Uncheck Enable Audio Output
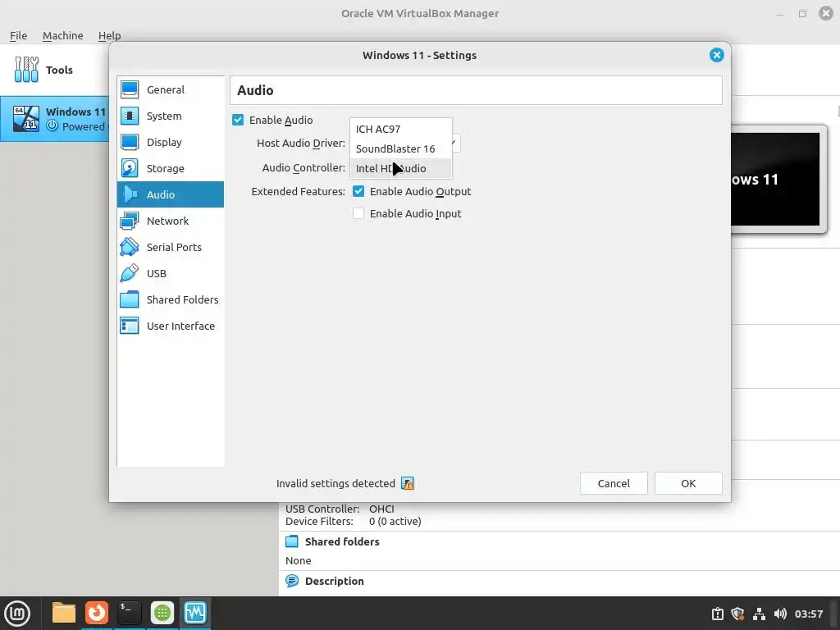The width and height of the screenshot is (840, 630). click(358, 191)
